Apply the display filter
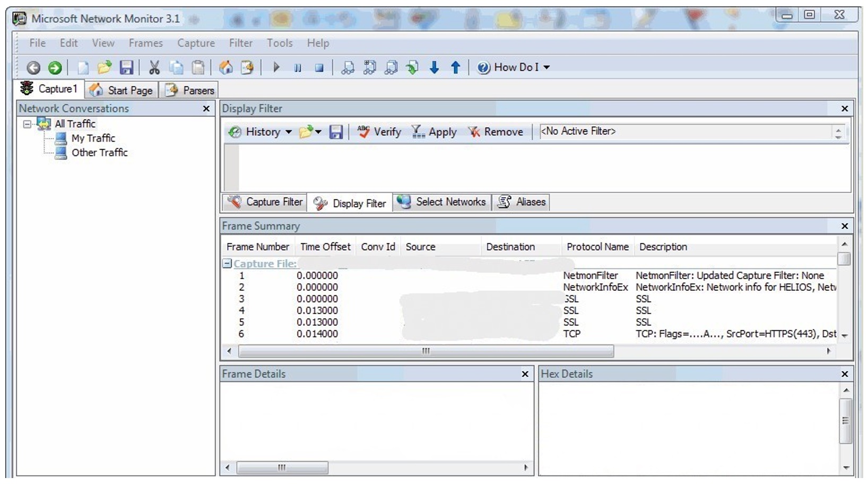868x486 pixels. pos(434,132)
